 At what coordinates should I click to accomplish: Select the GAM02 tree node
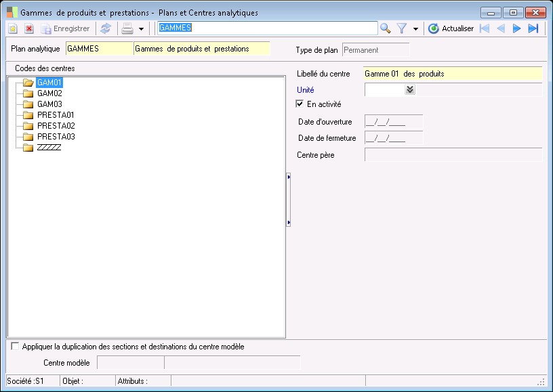49,93
